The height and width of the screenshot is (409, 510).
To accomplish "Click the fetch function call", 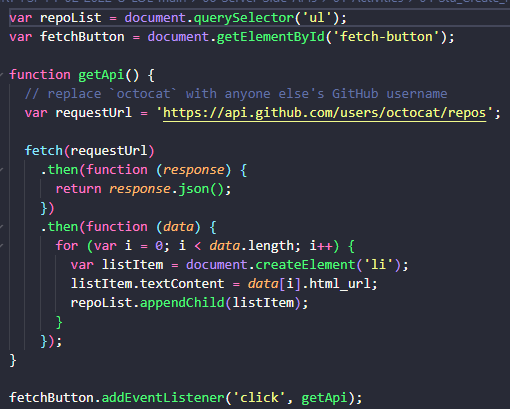I will [44, 151].
